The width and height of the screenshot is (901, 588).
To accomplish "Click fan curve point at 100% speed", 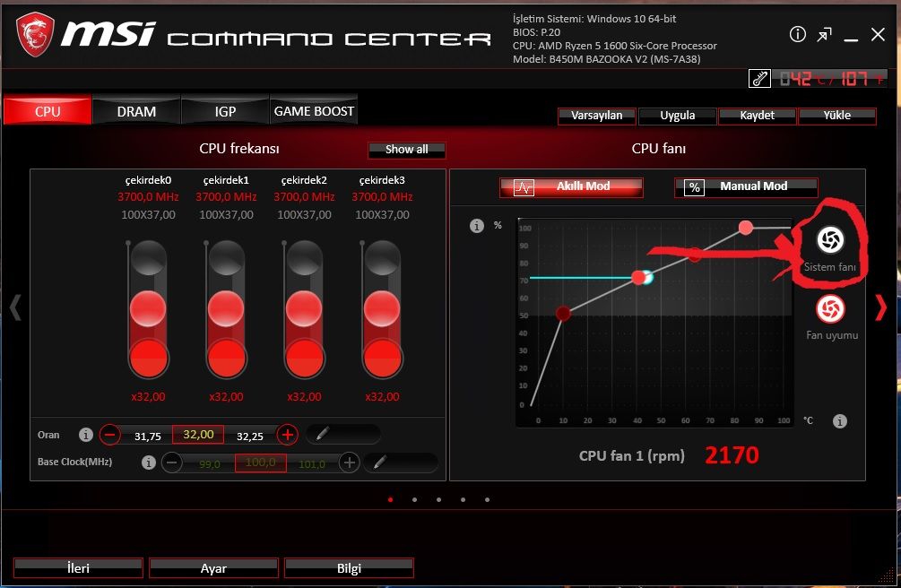I will click(x=745, y=228).
